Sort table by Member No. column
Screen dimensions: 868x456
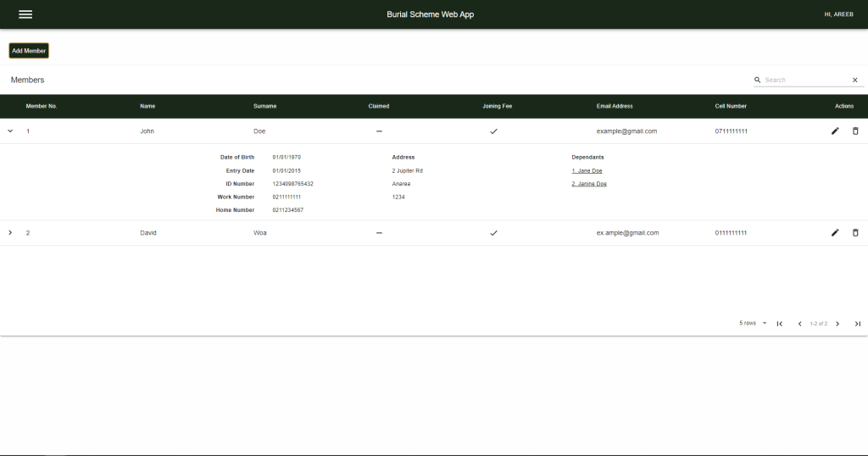(42, 106)
